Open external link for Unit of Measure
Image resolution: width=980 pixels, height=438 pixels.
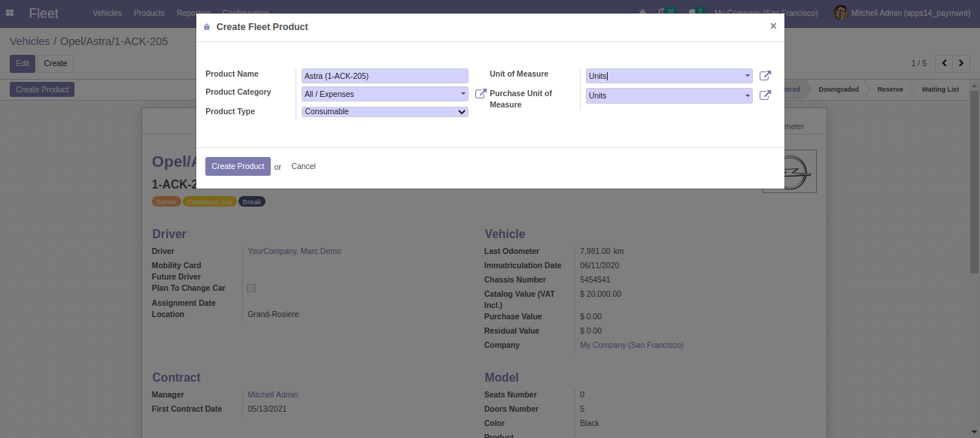click(x=765, y=76)
